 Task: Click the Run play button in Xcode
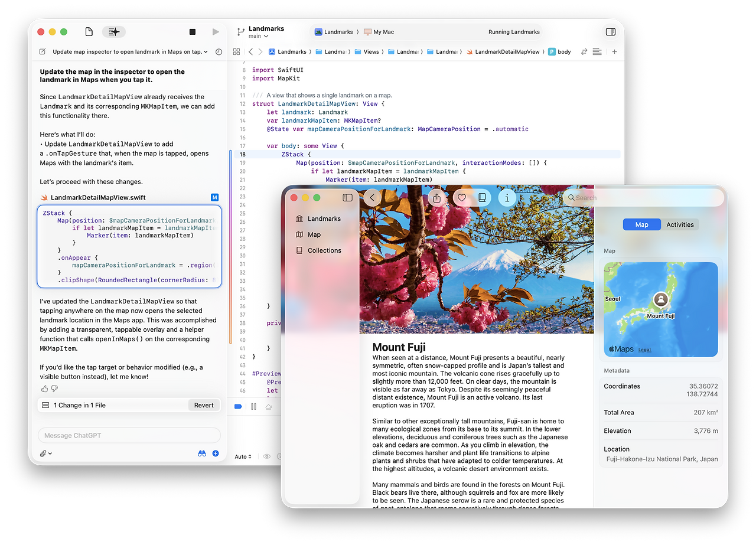[216, 32]
